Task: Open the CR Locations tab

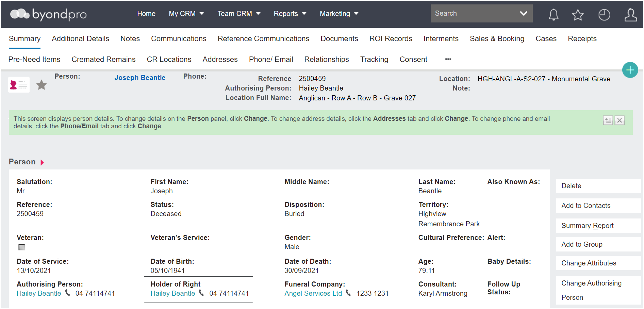Action: point(169,60)
